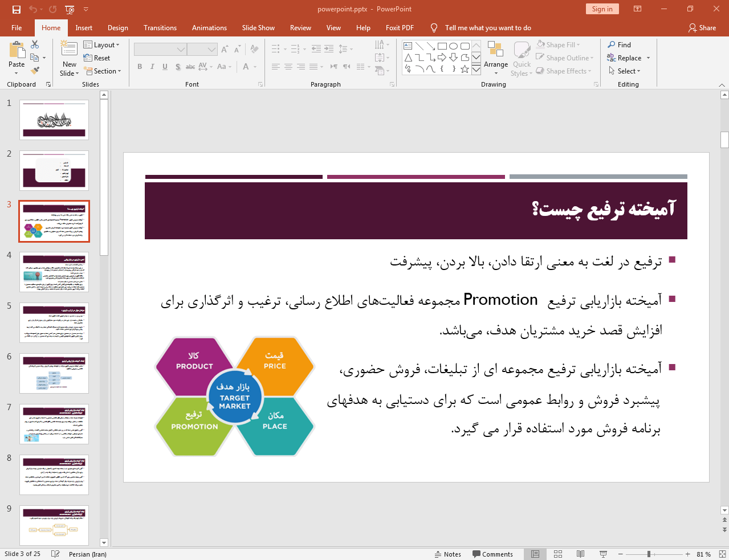Switch to the Transitions tab
This screenshot has width=729, height=560.
coord(160,28)
